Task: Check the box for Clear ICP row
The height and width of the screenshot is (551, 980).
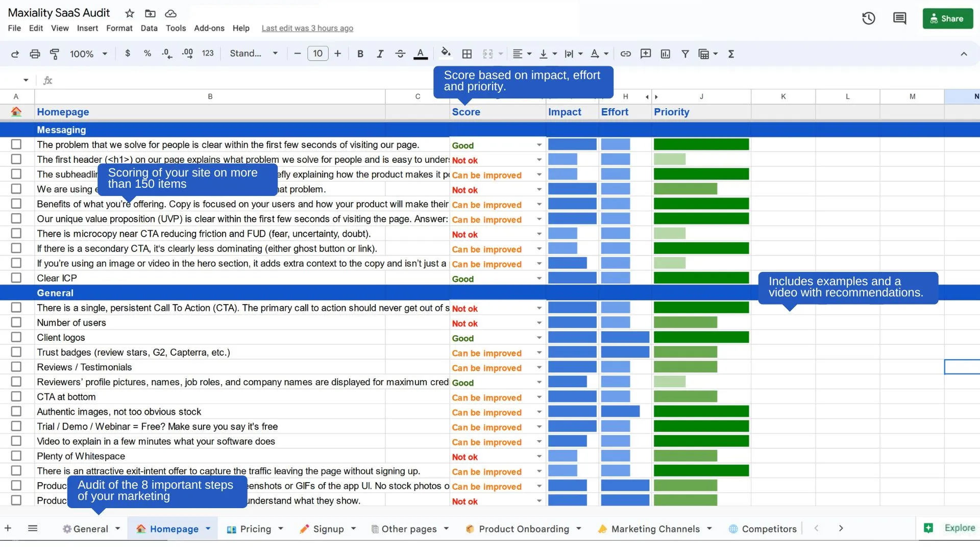Action: (x=16, y=278)
